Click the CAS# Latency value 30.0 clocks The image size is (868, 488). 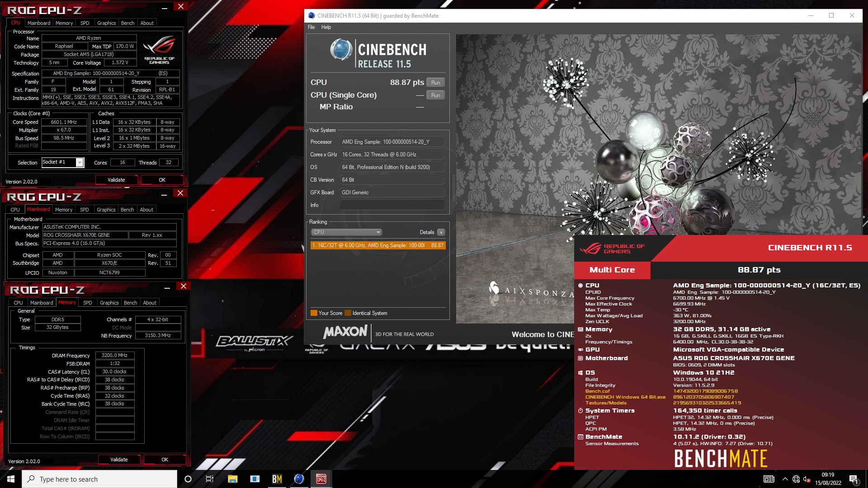pos(115,372)
